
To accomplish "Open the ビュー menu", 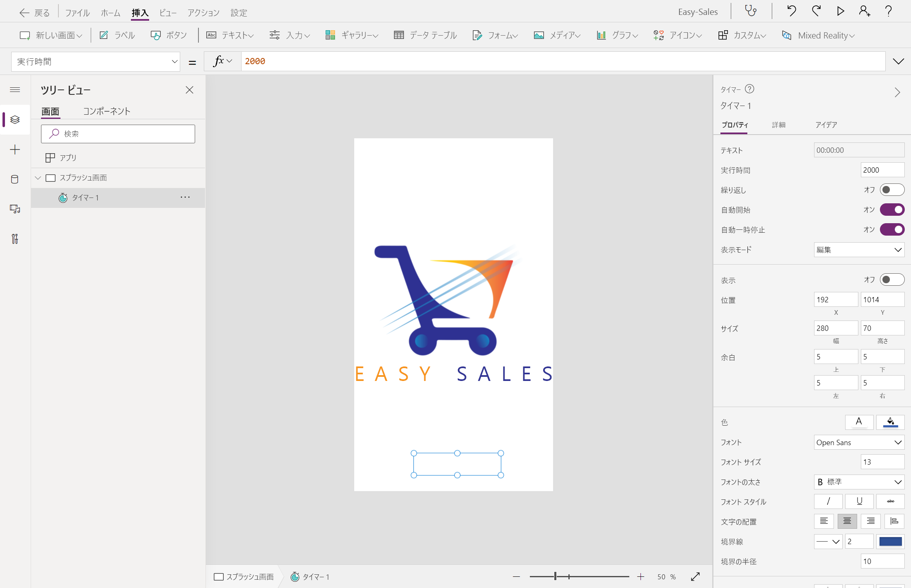I will [x=168, y=13].
